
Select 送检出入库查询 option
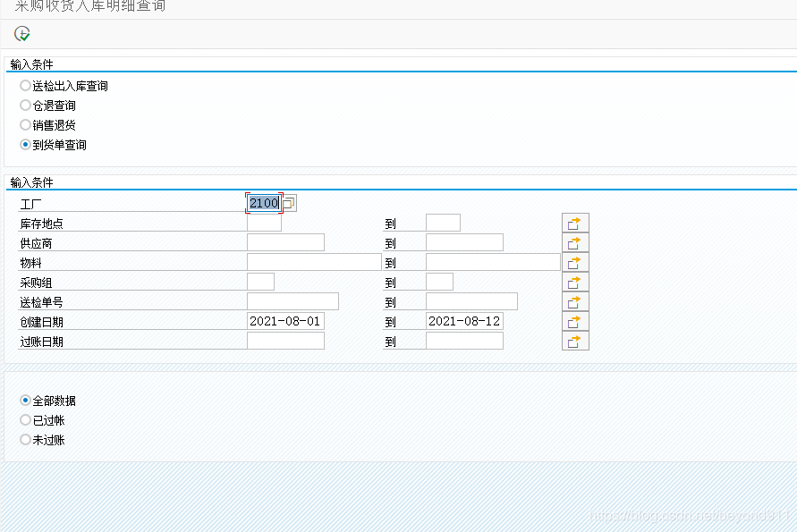coord(26,85)
